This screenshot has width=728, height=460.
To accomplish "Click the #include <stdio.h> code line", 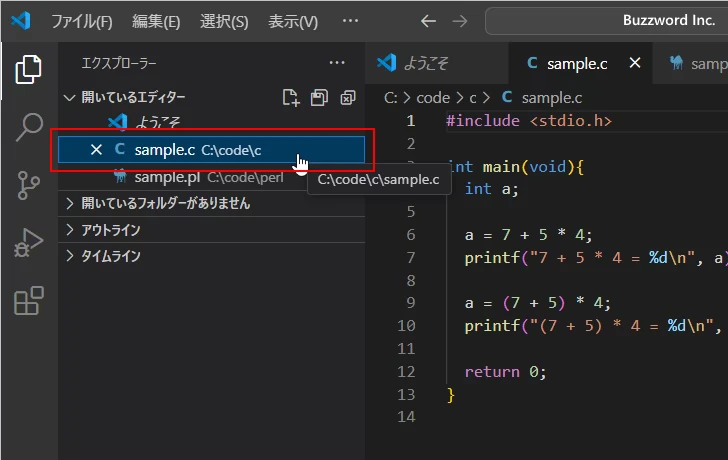I will click(x=529, y=121).
